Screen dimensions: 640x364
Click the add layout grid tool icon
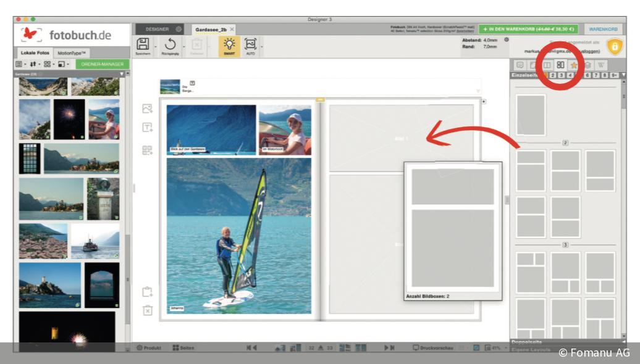point(148,150)
